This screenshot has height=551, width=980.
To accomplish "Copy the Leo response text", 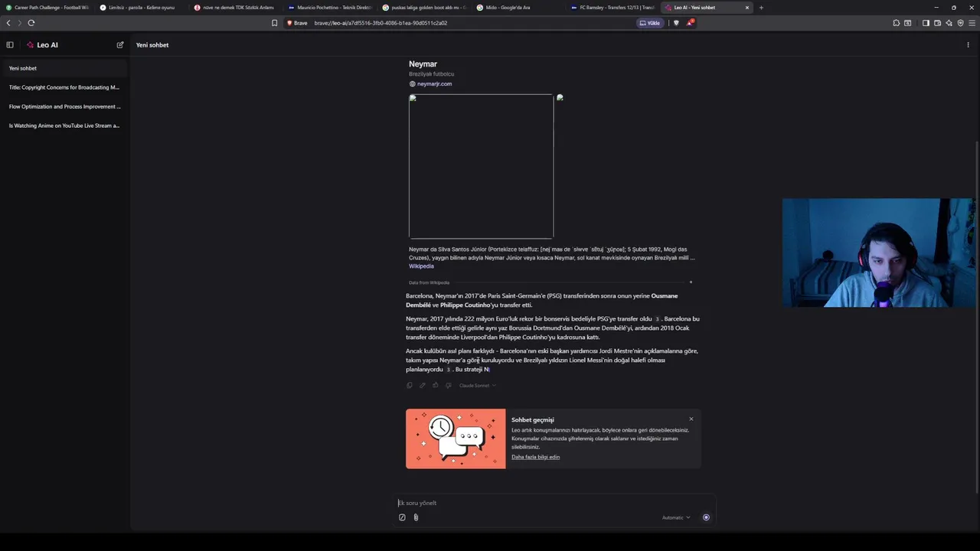I will click(x=410, y=386).
